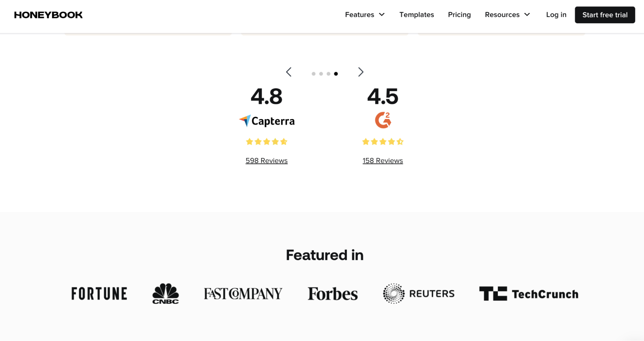Image resolution: width=644 pixels, height=341 pixels.
Task: Advance carousel with next arrow
Action: pyautogui.click(x=361, y=72)
